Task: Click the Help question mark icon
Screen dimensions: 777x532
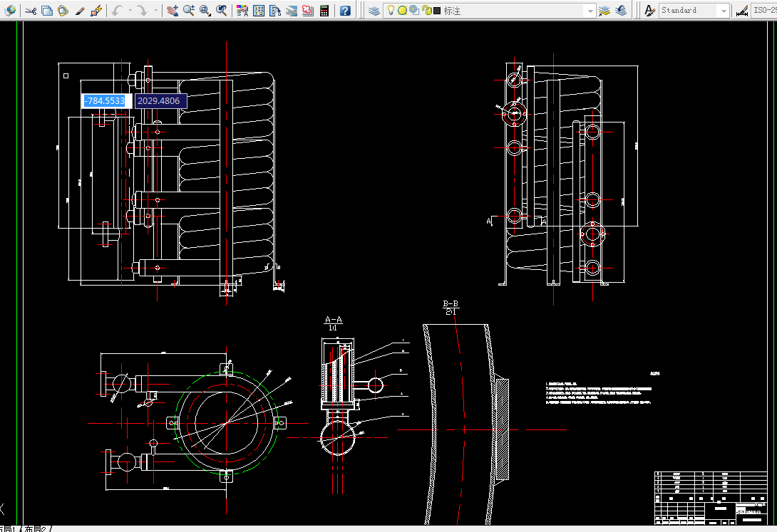Action: click(346, 11)
